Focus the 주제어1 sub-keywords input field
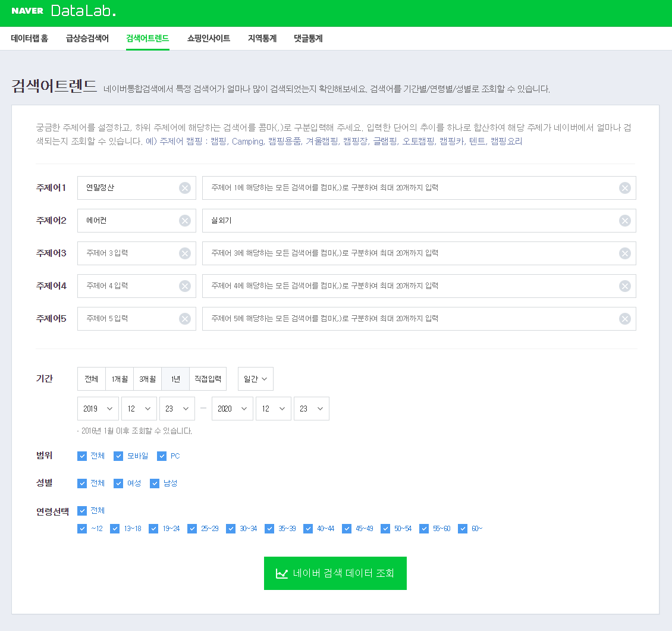The image size is (672, 631). point(419,188)
